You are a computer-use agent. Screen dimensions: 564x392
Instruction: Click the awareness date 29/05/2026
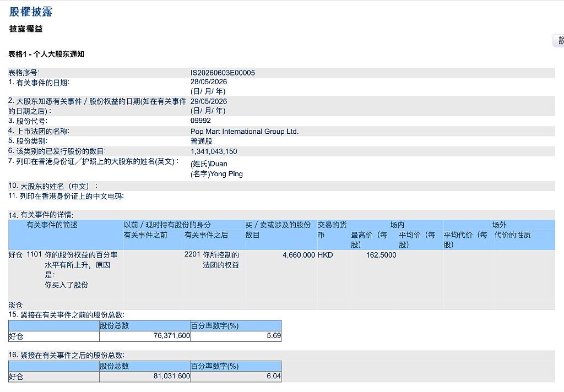pos(209,101)
